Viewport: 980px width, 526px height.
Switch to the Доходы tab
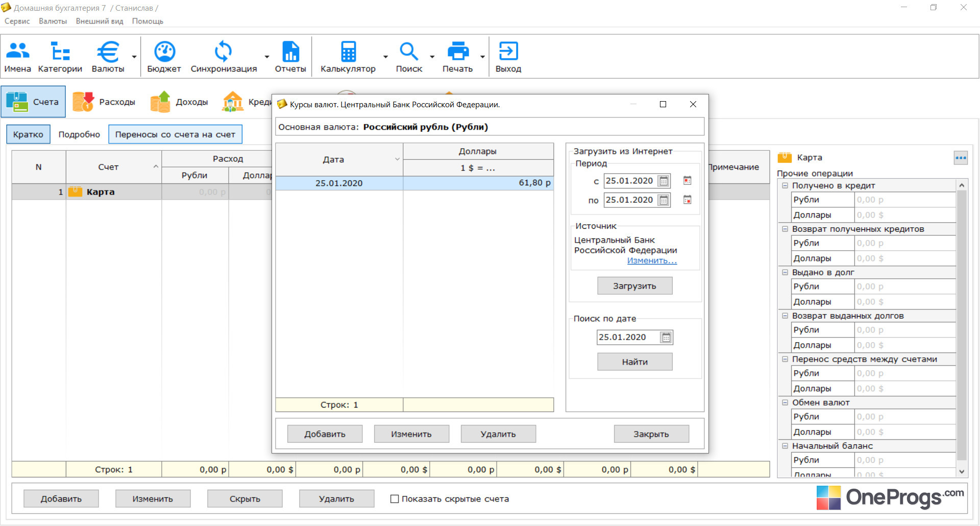pyautogui.click(x=179, y=102)
